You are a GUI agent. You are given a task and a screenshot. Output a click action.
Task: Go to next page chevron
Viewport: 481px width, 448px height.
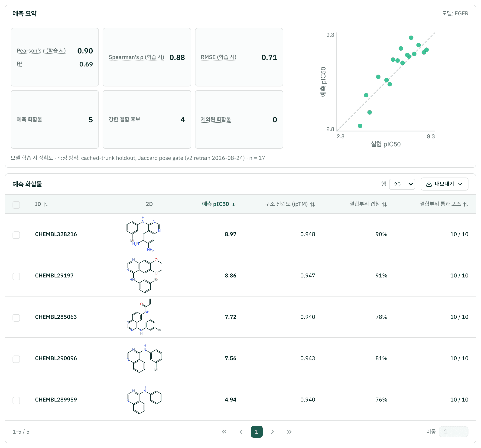pyautogui.click(x=273, y=432)
